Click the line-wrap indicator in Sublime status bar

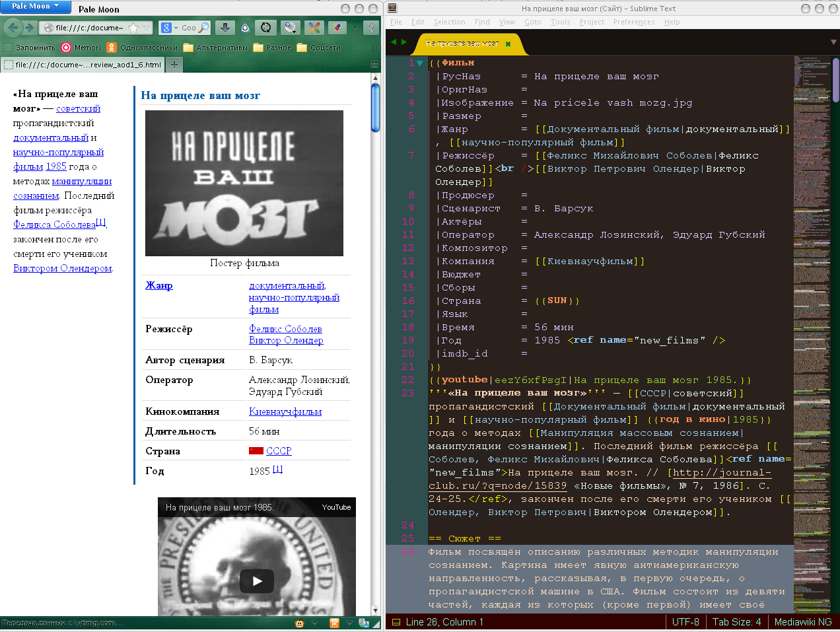(396, 621)
